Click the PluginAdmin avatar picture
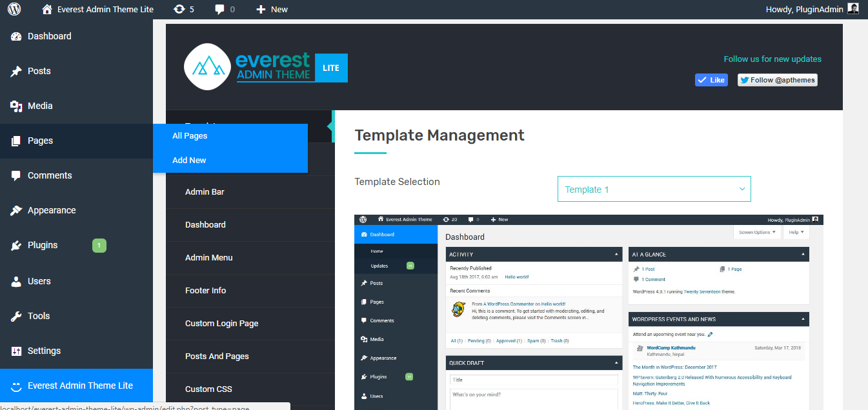868x410 pixels. [853, 8]
